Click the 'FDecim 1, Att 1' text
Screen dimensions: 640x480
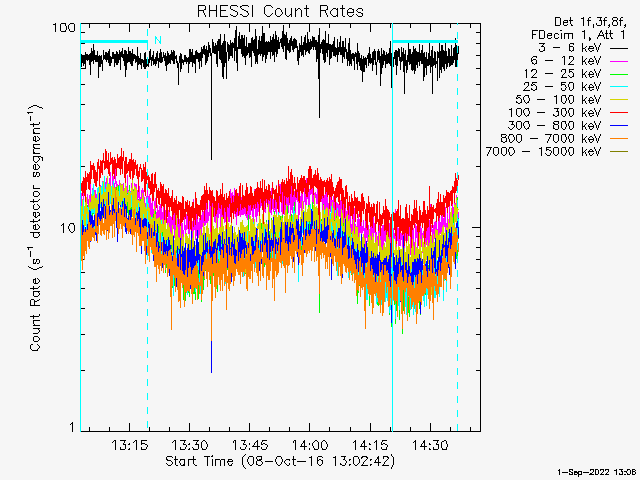click(x=578, y=35)
